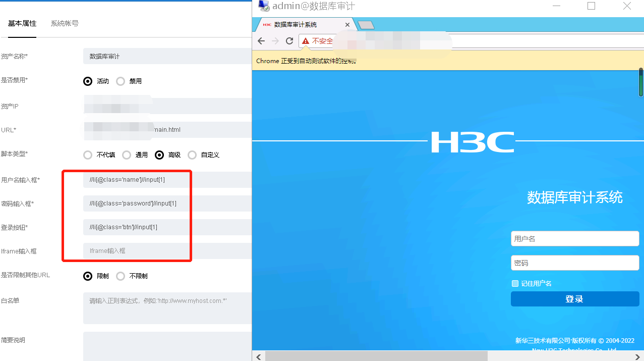Choose 不代填 script type
This screenshot has height=361, width=644.
tap(88, 155)
